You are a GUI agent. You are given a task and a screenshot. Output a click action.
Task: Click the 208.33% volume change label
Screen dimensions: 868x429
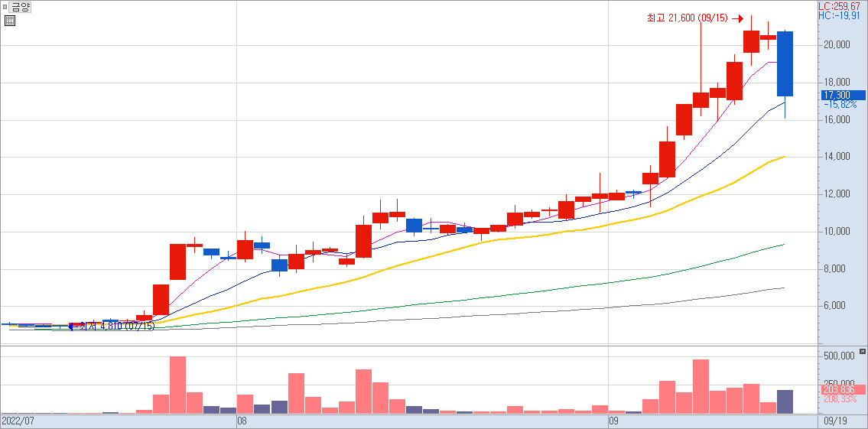[x=840, y=399]
